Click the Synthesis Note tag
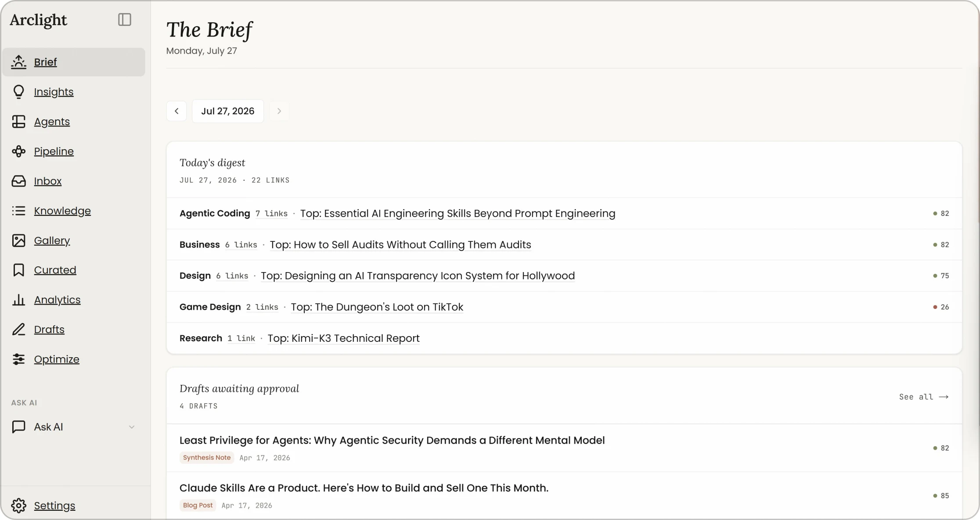 tap(207, 458)
